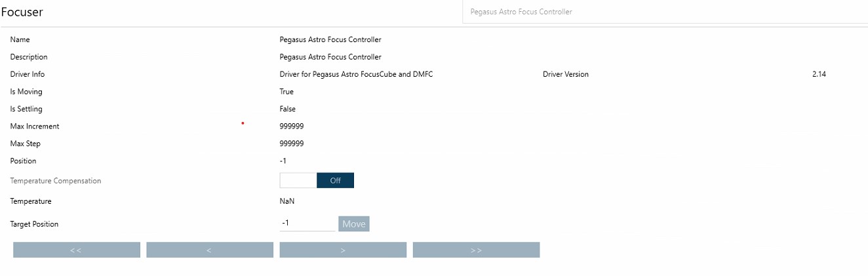868x276 pixels.
Task: Click the driver version value 2.14
Action: [x=819, y=74]
